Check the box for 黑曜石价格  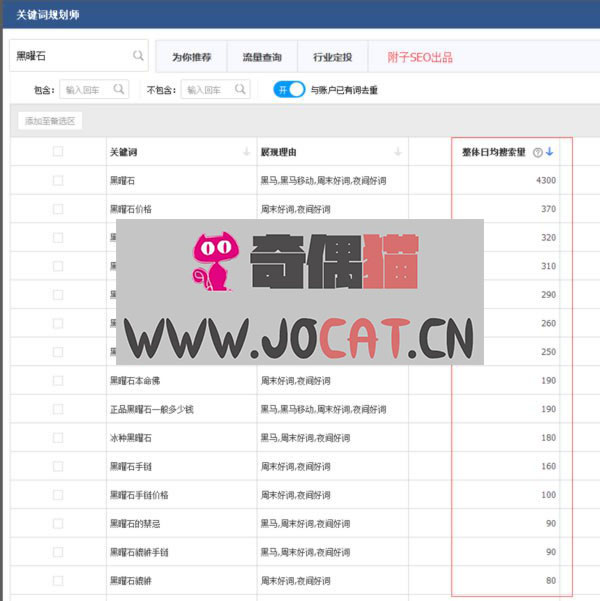(58, 209)
